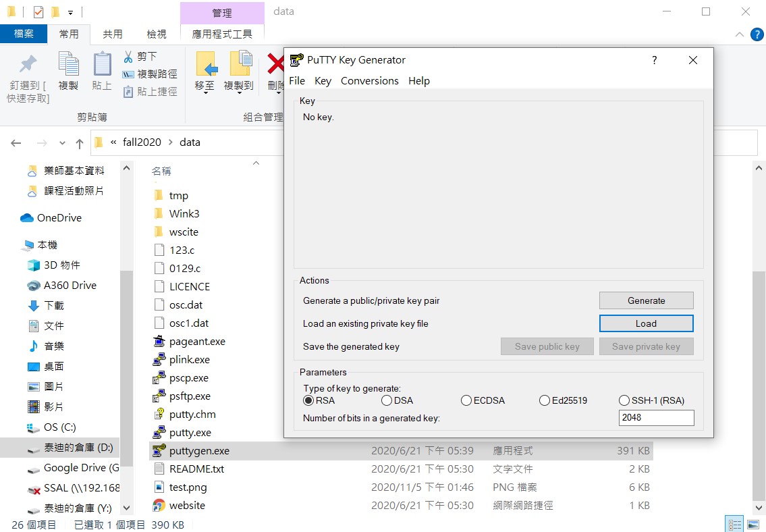The image size is (766, 532).
Task: Select SSH-1 (RSA) key type
Action: 652,400
